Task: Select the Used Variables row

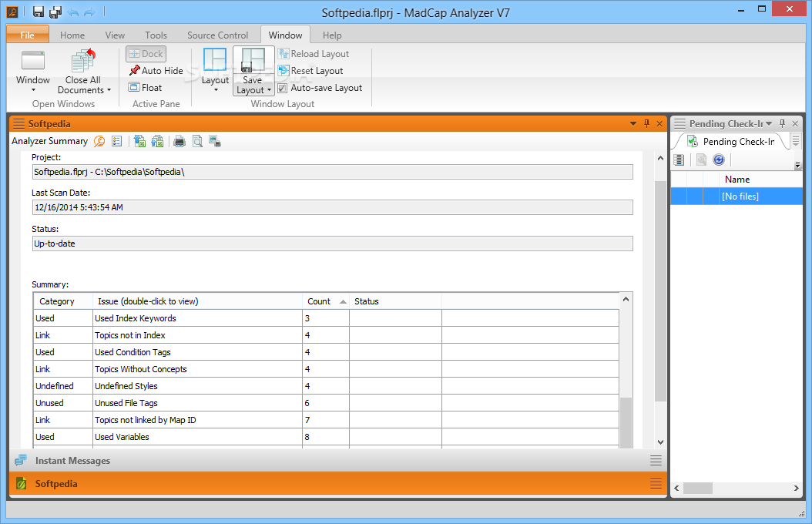Action: point(326,437)
